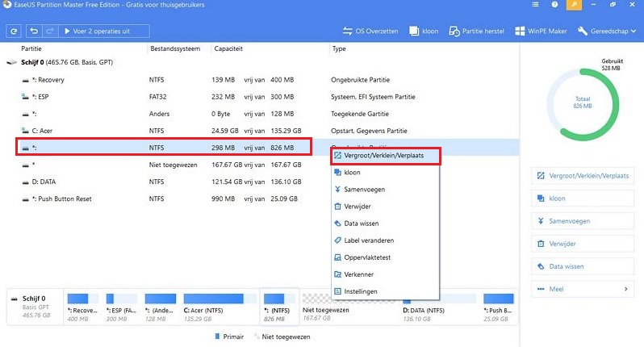The height and width of the screenshot is (347, 644).
Task: Click the ESP partition system icon
Action: pyautogui.click(x=25, y=97)
